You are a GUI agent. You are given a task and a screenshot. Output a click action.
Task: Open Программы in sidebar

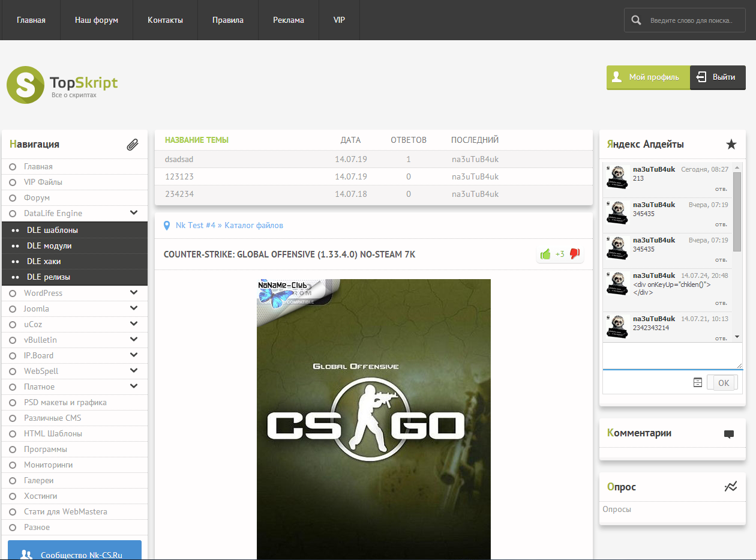point(46,449)
